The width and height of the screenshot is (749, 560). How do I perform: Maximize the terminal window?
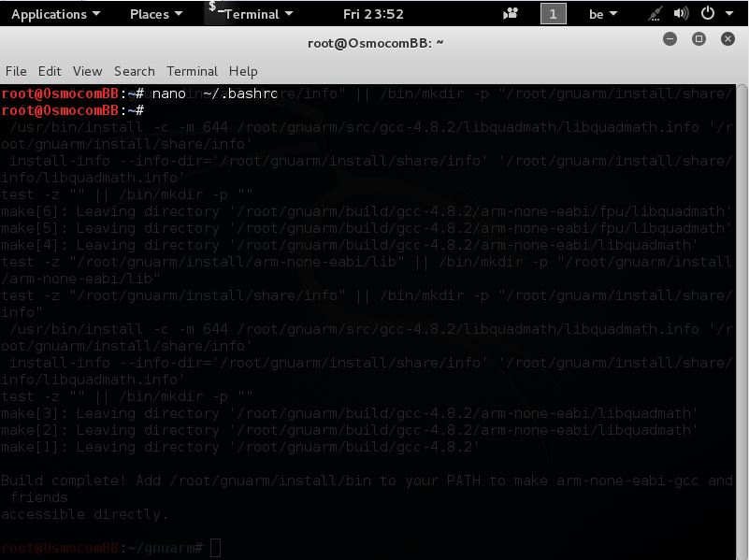(x=699, y=39)
